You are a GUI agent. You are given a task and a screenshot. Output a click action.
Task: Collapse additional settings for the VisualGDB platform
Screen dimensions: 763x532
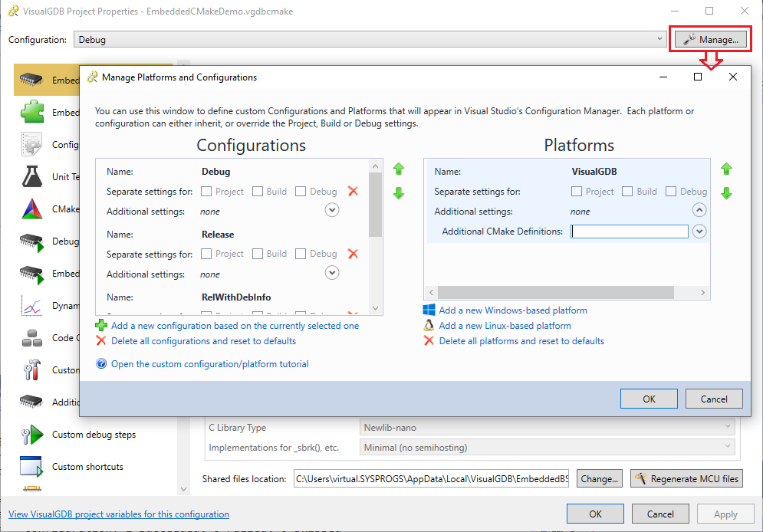(x=699, y=210)
